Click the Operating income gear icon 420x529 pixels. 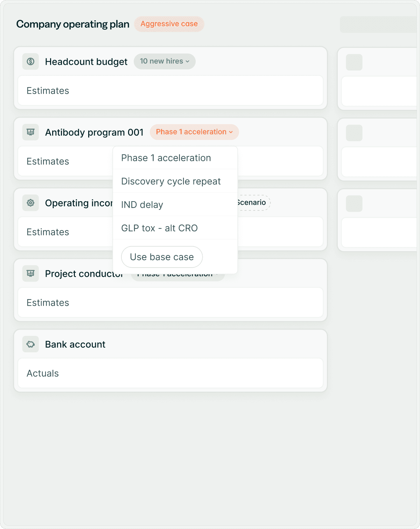[x=30, y=203]
